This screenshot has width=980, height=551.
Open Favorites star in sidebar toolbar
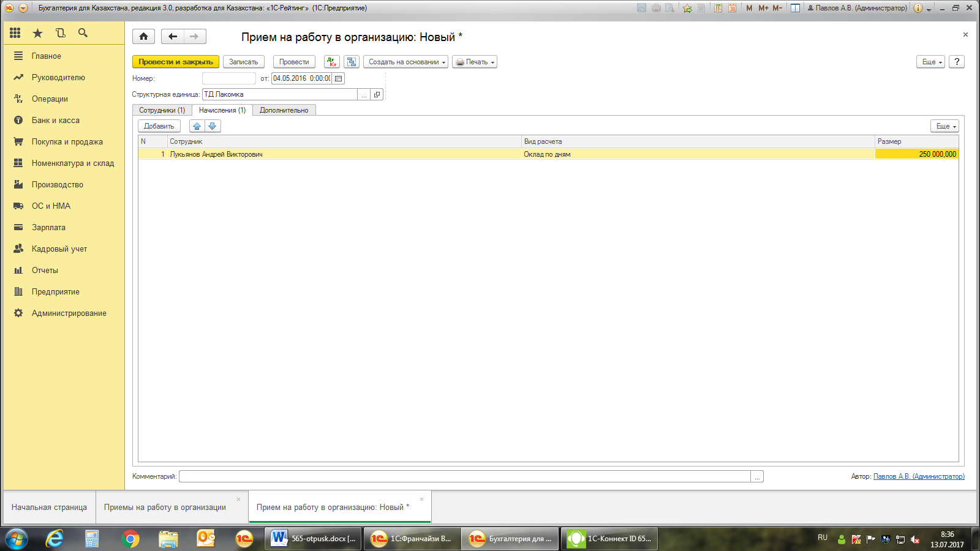(38, 33)
